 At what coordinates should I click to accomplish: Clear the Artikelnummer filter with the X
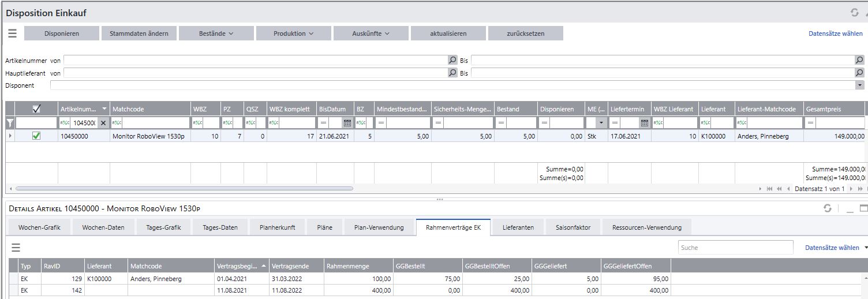point(103,123)
